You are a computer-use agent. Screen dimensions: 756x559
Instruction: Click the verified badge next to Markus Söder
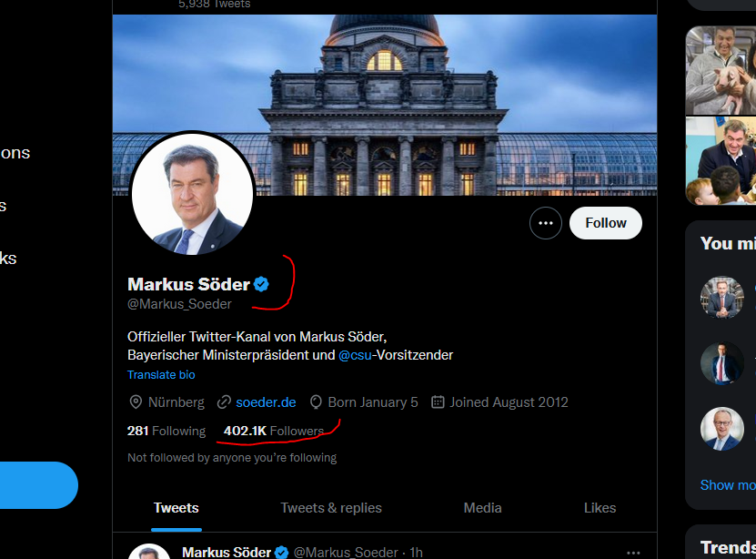pyautogui.click(x=261, y=284)
